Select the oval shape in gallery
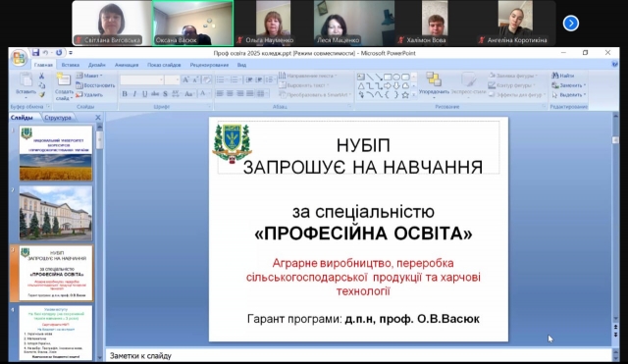The width and height of the screenshot is (628, 364). pos(396,77)
